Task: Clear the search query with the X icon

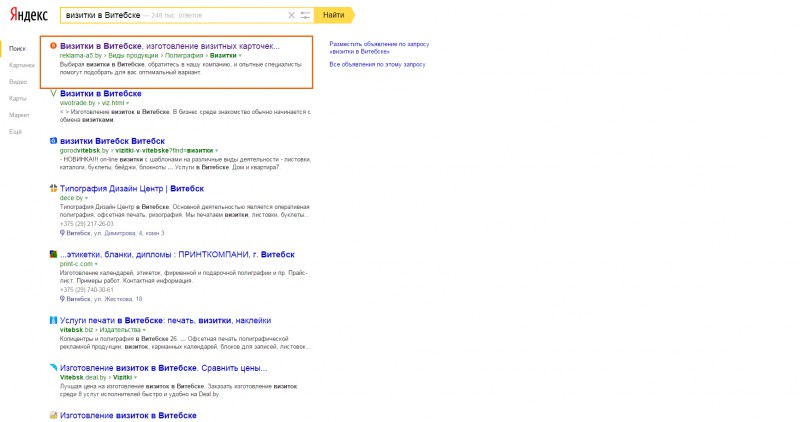Action: 291,15
